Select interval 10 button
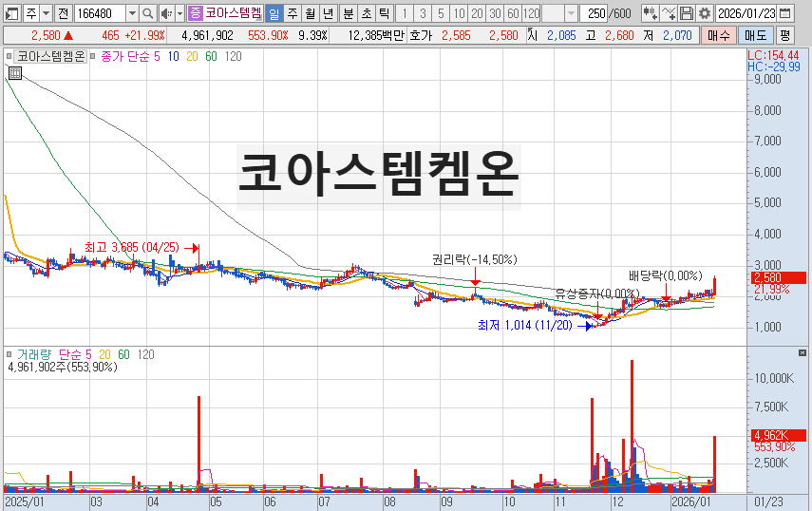 [459, 13]
